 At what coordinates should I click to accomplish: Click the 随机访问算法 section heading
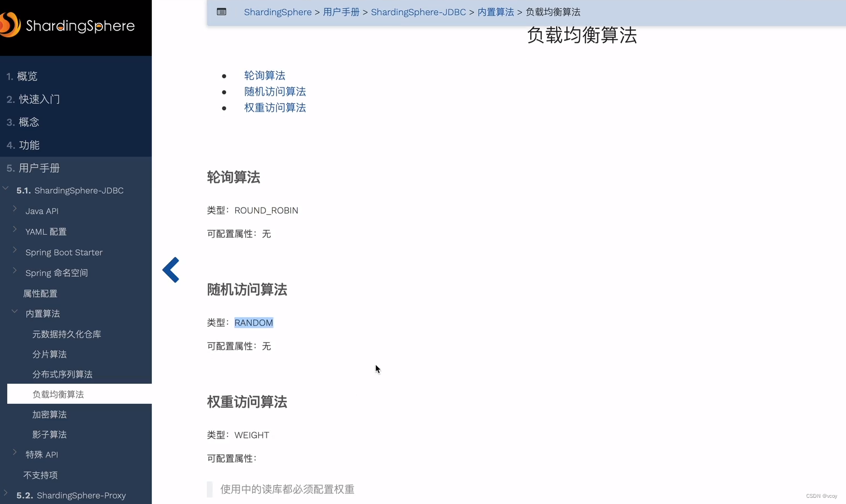pos(247,290)
